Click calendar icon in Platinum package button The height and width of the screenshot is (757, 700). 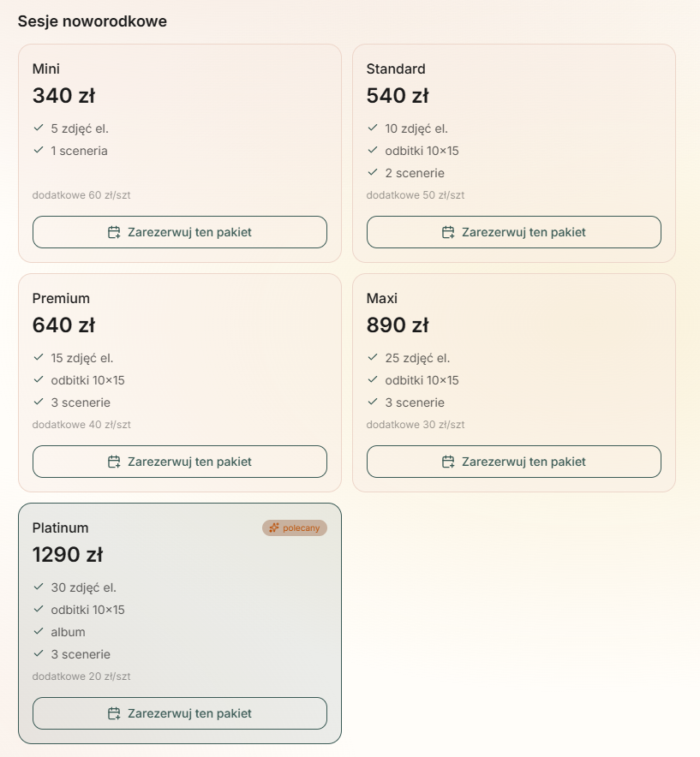click(114, 713)
